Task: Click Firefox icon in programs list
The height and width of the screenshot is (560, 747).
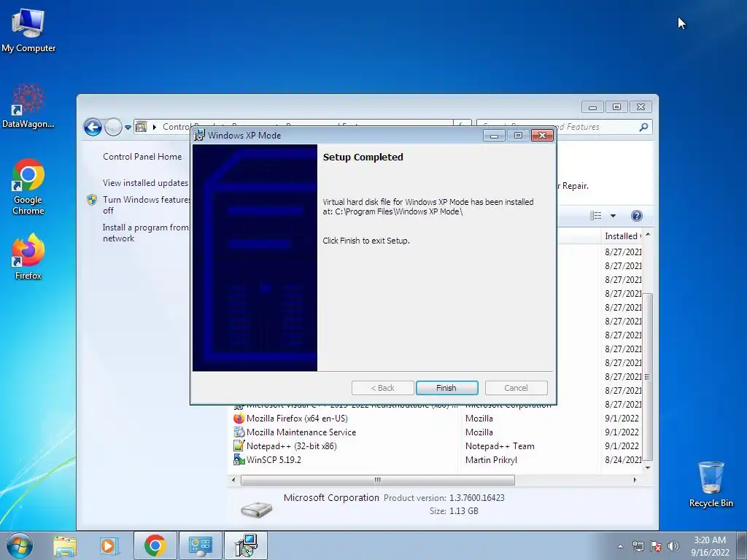Action: [x=239, y=418]
